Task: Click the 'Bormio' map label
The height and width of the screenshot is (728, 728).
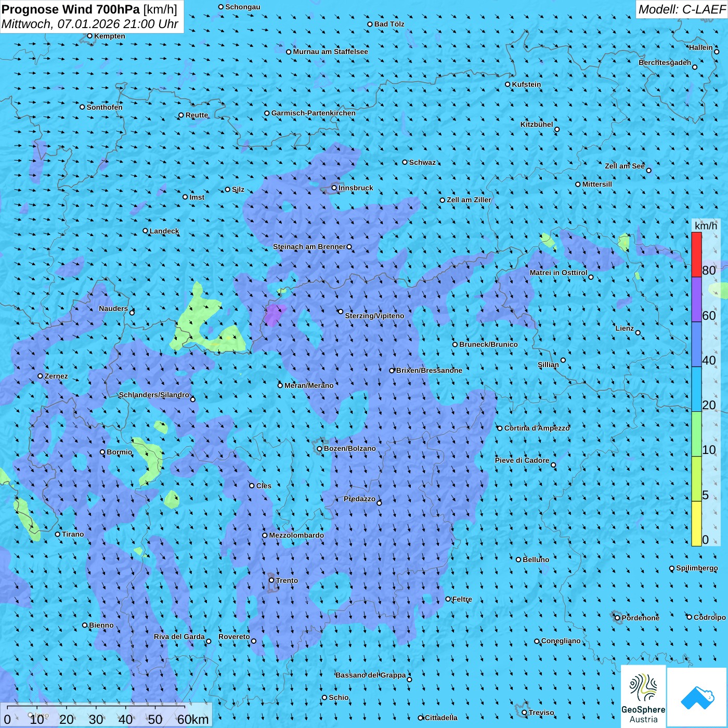Action: (120, 452)
